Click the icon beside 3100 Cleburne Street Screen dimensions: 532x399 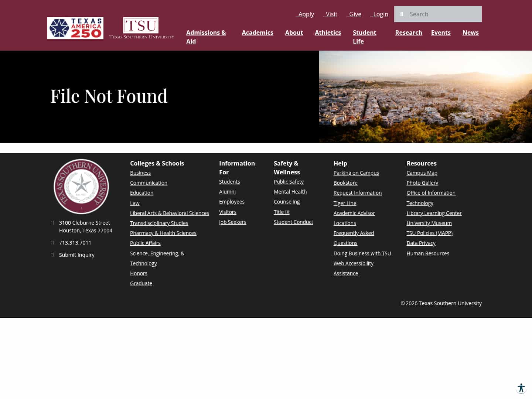pyautogui.click(x=52, y=222)
